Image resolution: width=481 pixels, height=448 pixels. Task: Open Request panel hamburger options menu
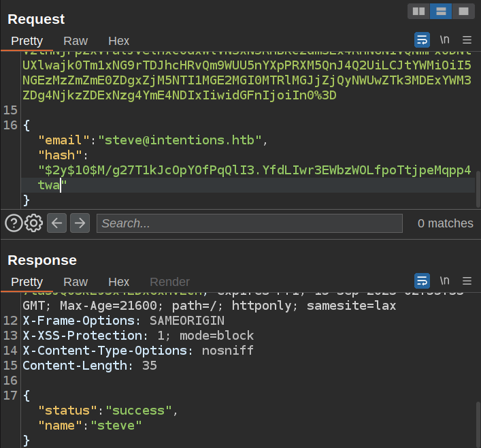pos(467,39)
